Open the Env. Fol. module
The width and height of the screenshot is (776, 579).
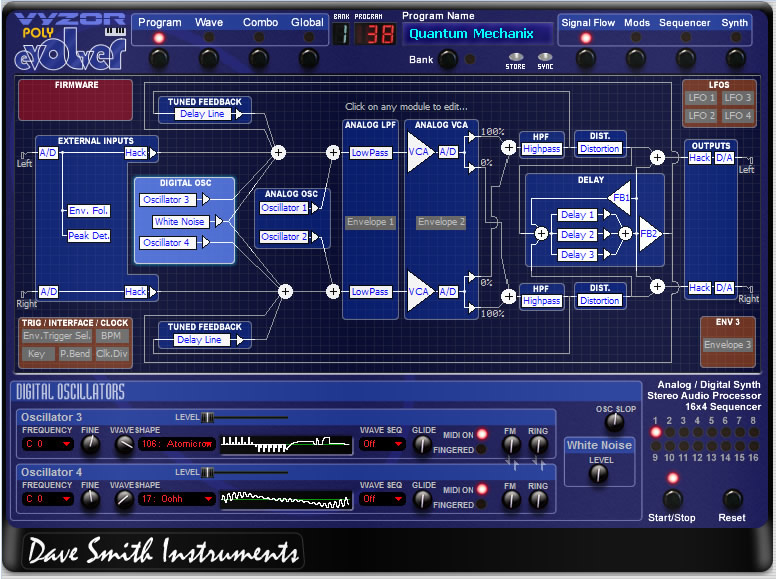tap(89, 210)
